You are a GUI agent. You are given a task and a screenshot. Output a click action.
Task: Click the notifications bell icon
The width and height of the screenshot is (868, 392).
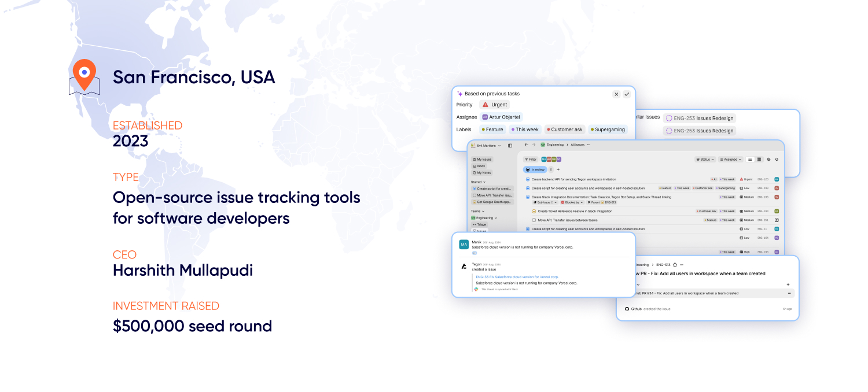click(777, 159)
